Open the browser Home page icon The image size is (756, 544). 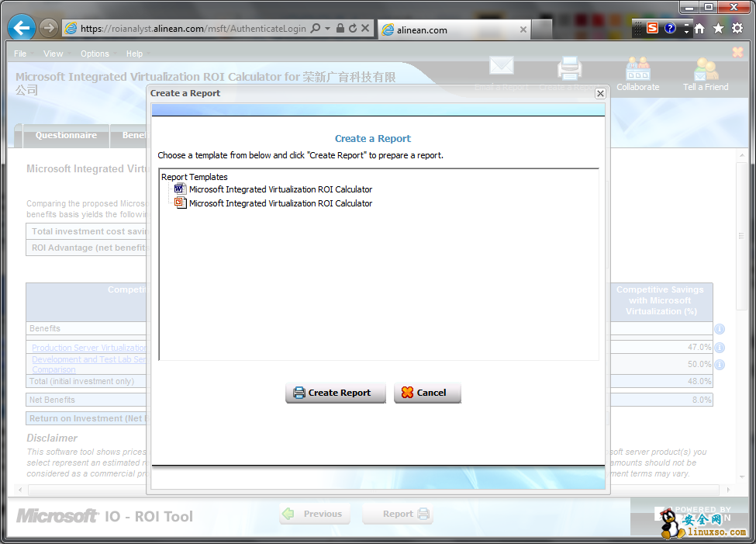click(x=699, y=29)
